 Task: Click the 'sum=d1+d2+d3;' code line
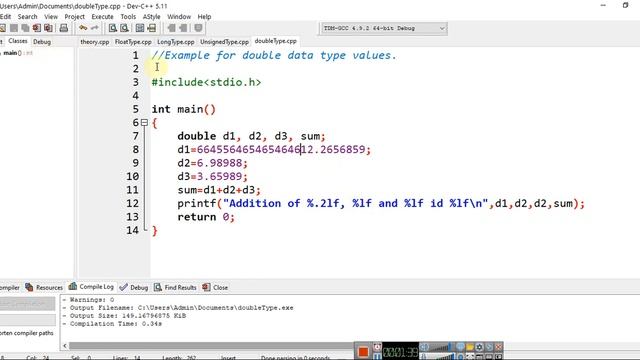pyautogui.click(x=219, y=190)
